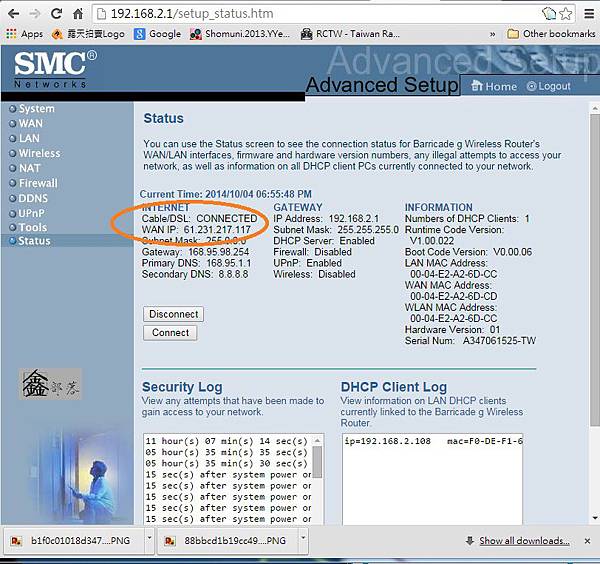The width and height of the screenshot is (600, 564).
Task: Expand options arrow for 88bbcd1b19cc49 download
Action: point(303,540)
